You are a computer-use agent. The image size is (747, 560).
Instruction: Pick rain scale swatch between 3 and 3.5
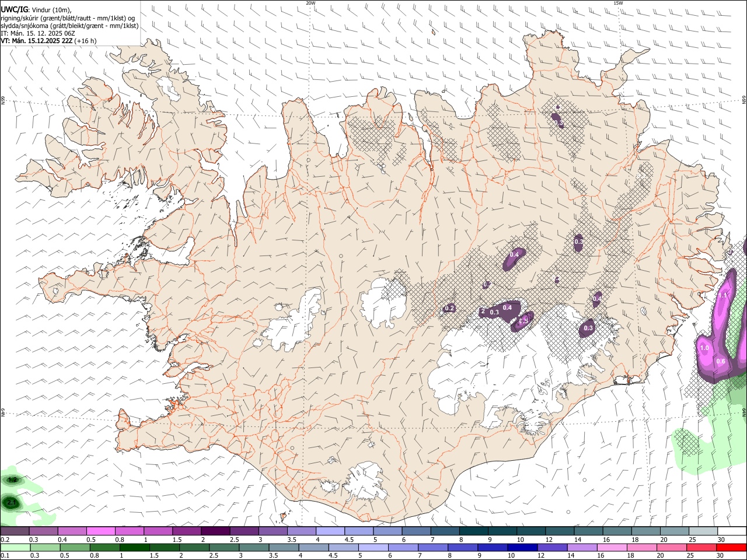pyautogui.click(x=254, y=547)
